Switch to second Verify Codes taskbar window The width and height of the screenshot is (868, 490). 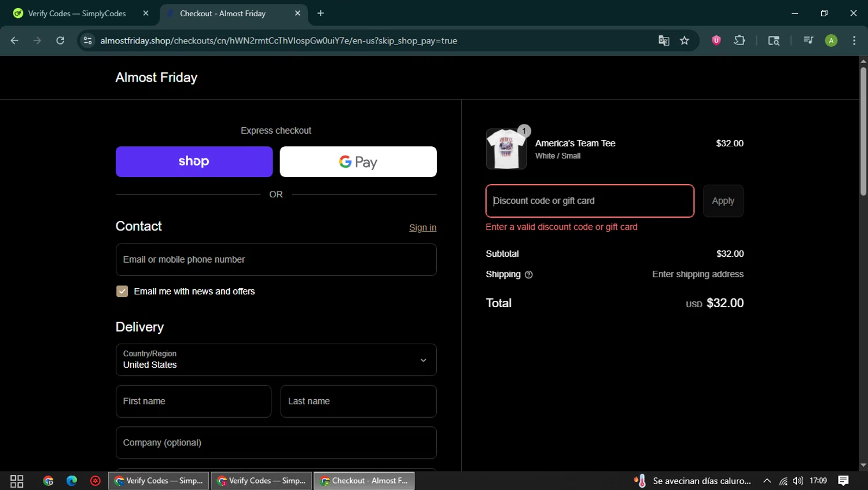click(x=262, y=481)
